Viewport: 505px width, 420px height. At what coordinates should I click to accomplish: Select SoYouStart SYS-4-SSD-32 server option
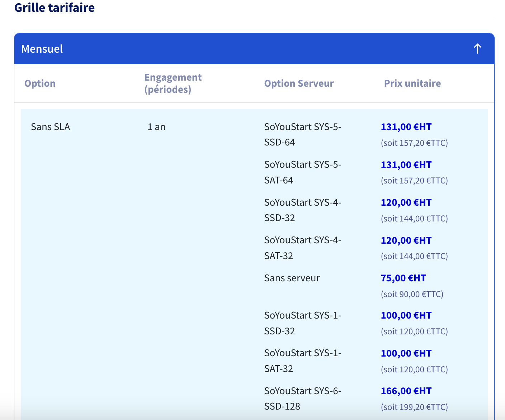click(x=303, y=210)
